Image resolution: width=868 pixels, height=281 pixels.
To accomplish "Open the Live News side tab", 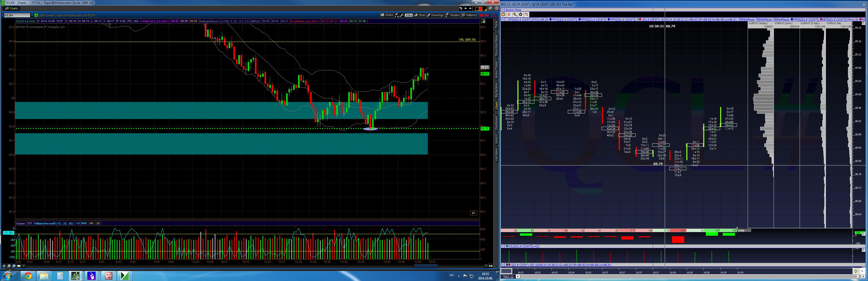I will tap(496, 155).
